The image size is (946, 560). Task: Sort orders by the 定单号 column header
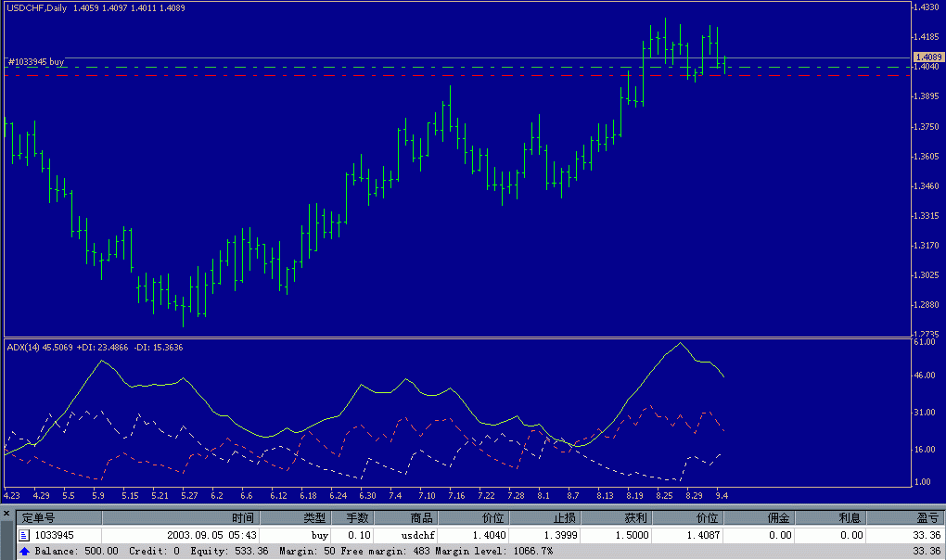pyautogui.click(x=59, y=517)
